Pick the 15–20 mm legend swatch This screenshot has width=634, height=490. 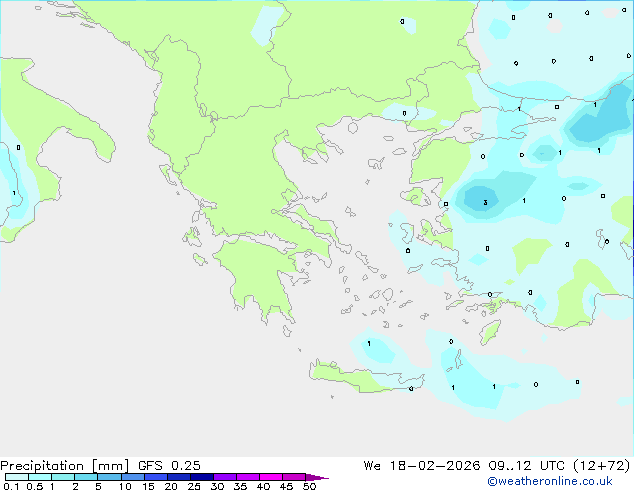coord(156,477)
